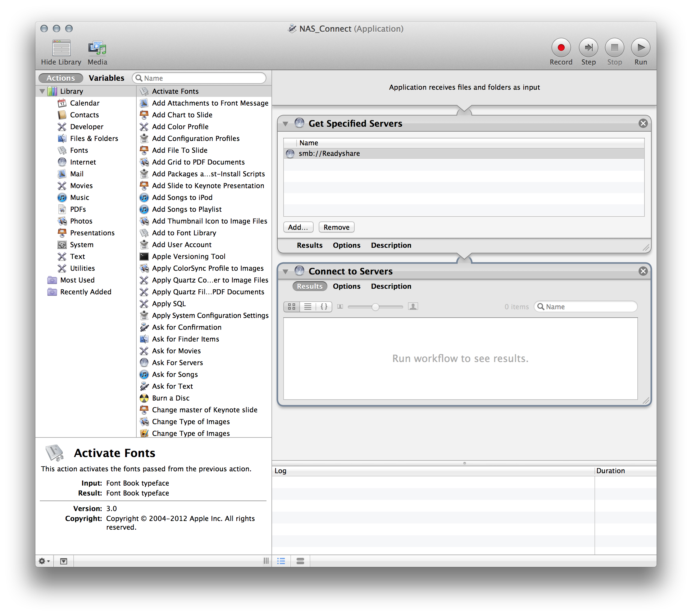Image resolution: width=692 pixels, height=616 pixels.
Task: Collapse the Get Specified Servers action
Action: pos(285,124)
